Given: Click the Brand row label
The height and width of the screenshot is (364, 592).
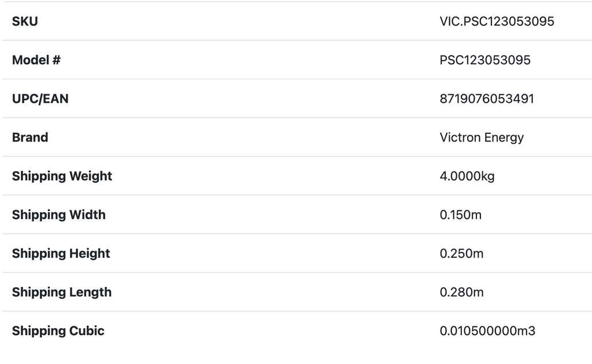Looking at the screenshot, I should [30, 138].
